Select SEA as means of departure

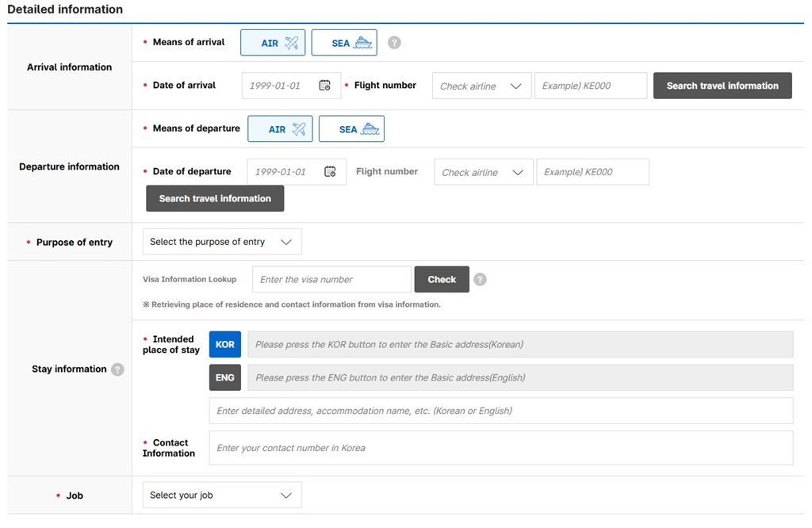coord(351,129)
